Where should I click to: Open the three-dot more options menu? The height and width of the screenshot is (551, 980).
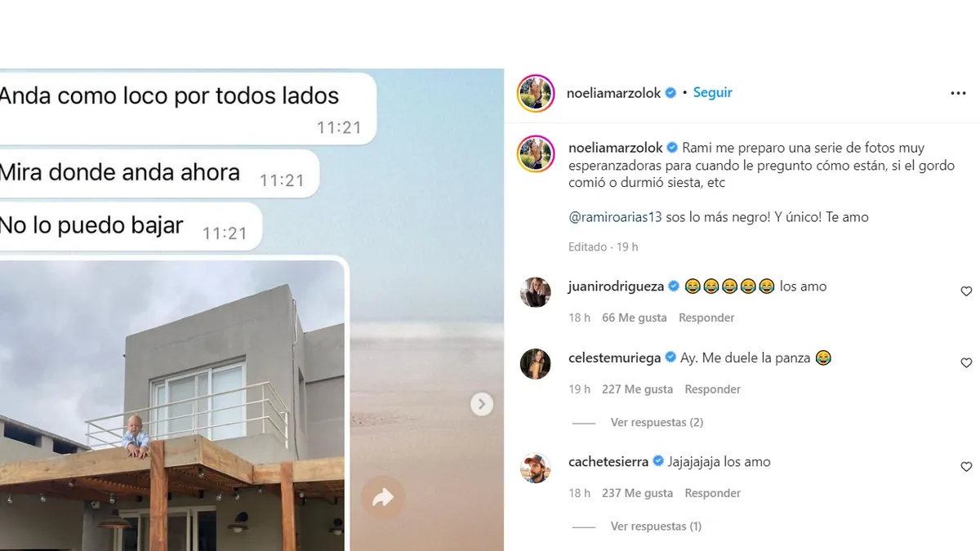click(958, 93)
